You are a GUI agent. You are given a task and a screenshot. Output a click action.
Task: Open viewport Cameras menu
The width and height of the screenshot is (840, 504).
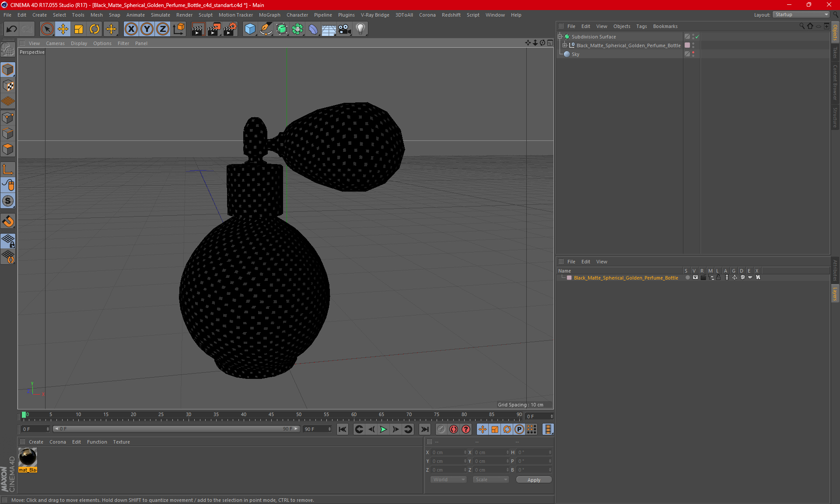coord(55,43)
